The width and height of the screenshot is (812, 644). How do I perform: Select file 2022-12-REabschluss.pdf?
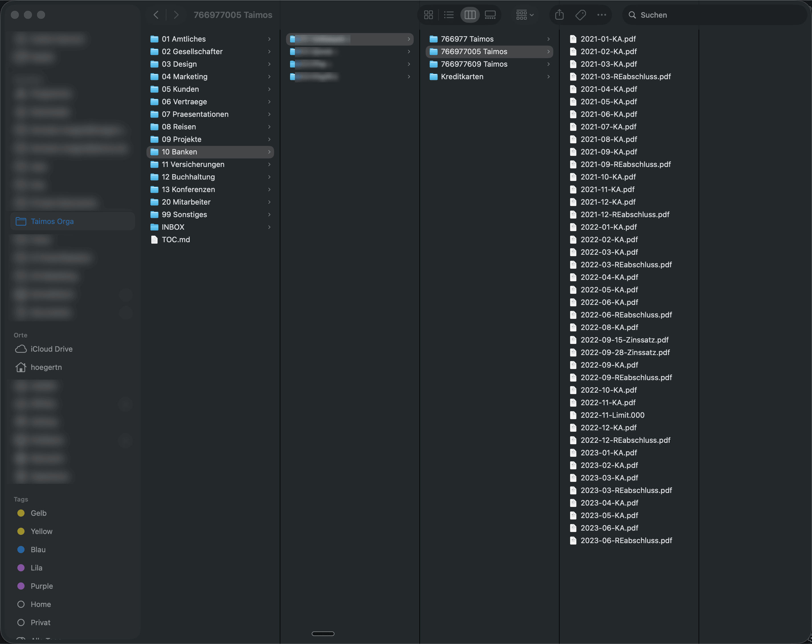pyautogui.click(x=629, y=440)
